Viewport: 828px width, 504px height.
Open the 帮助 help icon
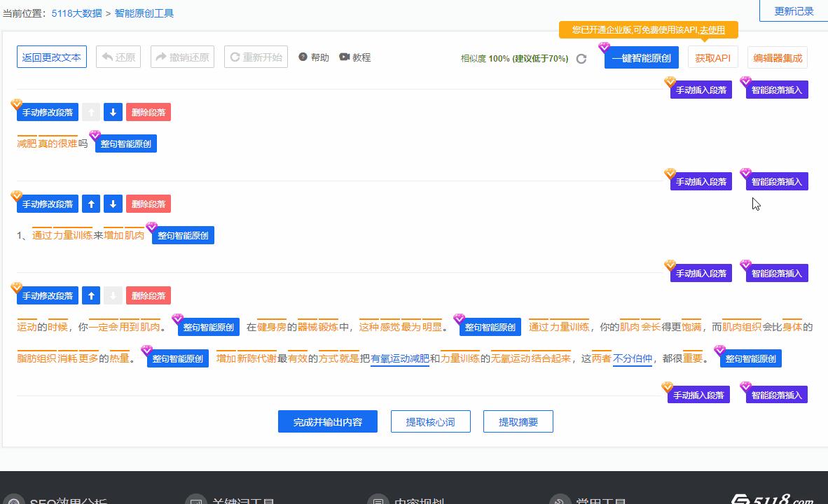[x=301, y=57]
